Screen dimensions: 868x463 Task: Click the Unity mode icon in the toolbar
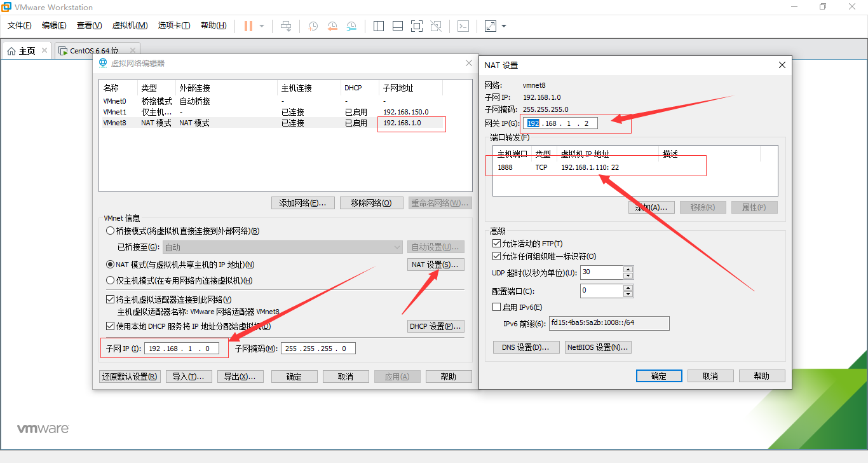coord(436,26)
